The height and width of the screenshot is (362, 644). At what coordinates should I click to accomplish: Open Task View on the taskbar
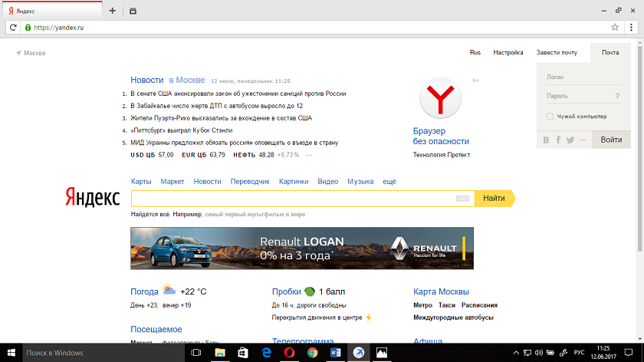[x=196, y=353]
